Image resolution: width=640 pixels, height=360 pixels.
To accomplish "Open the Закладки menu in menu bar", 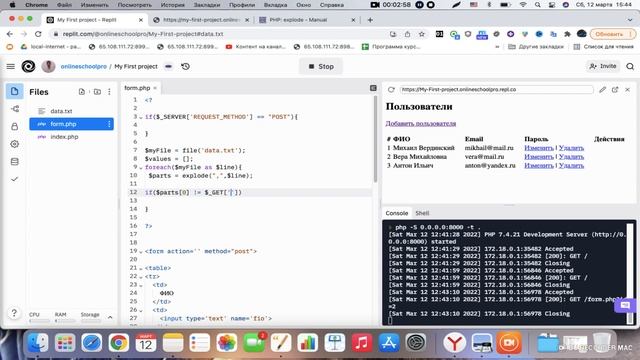I will pyautogui.click(x=207, y=5).
